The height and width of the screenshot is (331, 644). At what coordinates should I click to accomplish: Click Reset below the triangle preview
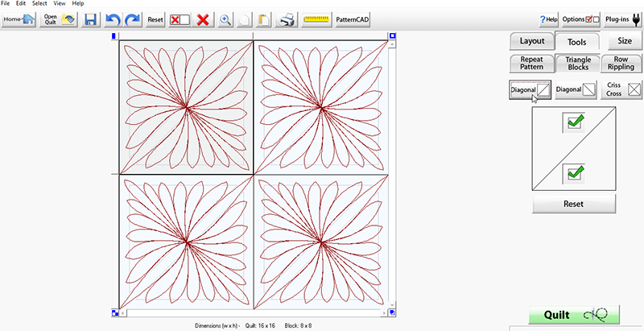point(574,204)
